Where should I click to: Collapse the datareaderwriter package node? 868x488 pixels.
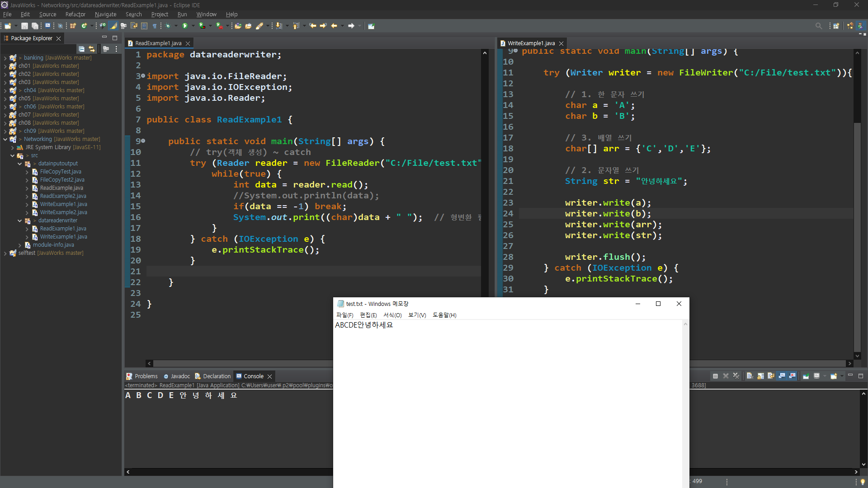[19, 221]
